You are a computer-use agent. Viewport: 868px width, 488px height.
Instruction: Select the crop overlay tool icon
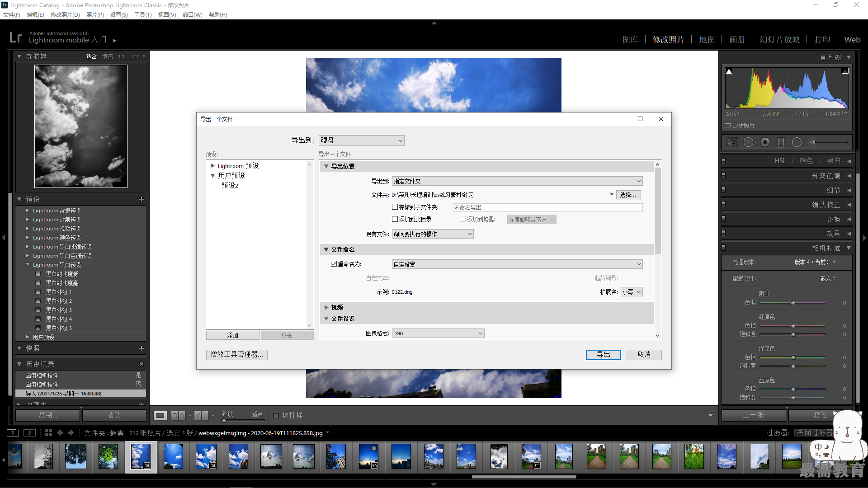point(732,142)
